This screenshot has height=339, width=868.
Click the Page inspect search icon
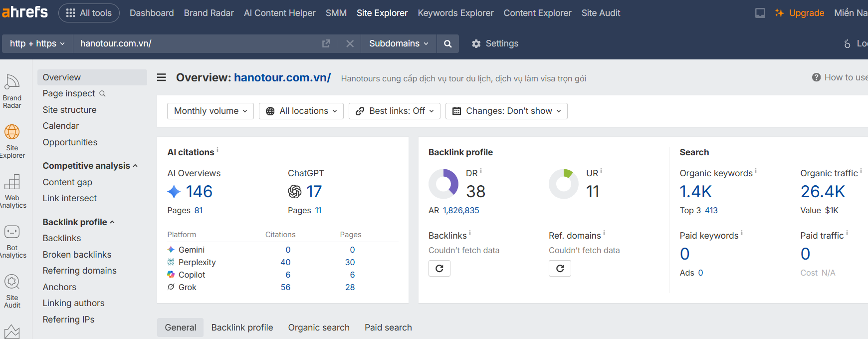(x=103, y=93)
